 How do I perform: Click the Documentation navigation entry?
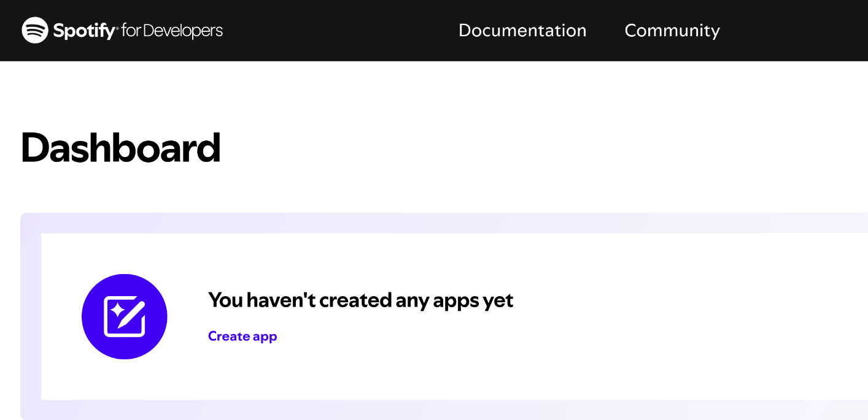click(522, 31)
